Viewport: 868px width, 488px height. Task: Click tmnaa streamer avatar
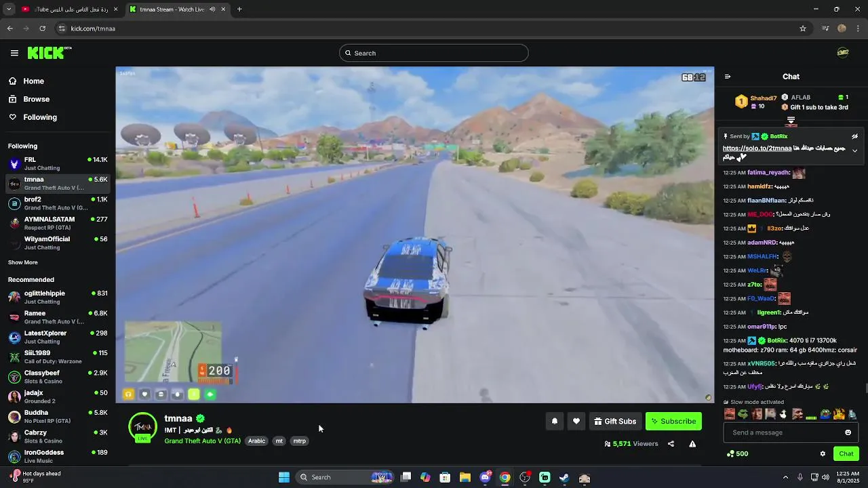pyautogui.click(x=142, y=427)
